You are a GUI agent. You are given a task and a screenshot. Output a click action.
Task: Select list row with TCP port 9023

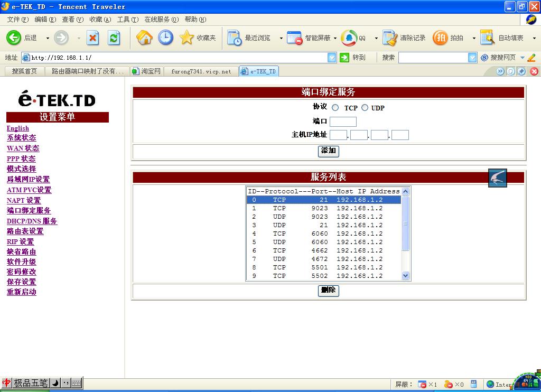324,209
